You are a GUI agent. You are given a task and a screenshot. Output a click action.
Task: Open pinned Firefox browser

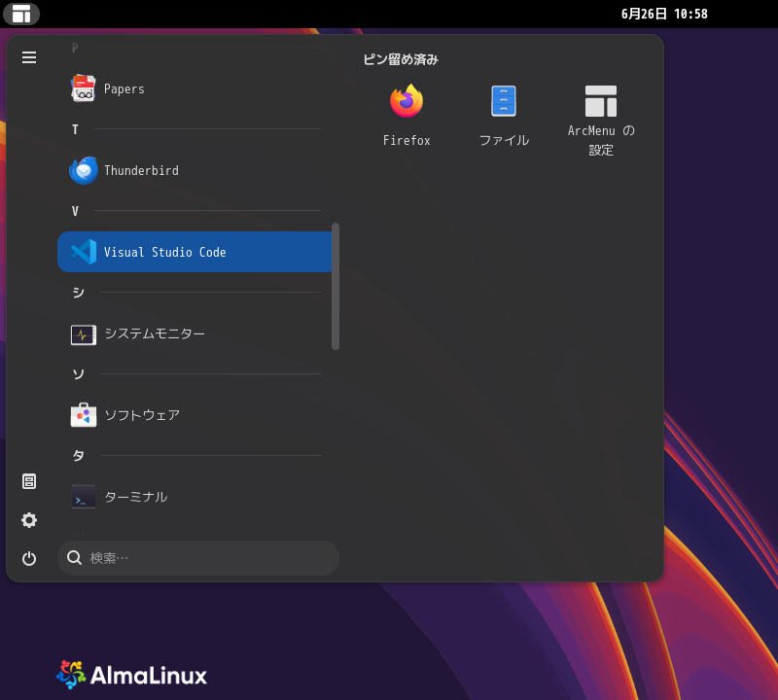point(407,115)
